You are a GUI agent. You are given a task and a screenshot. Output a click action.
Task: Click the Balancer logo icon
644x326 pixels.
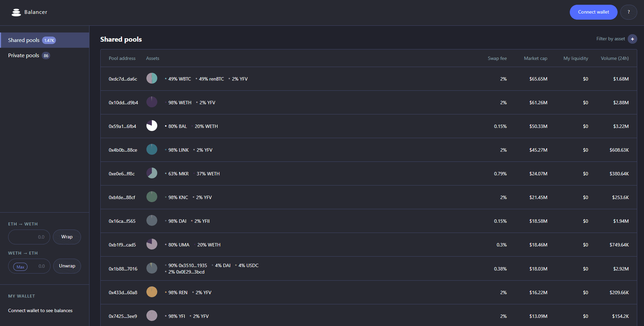[x=16, y=12]
